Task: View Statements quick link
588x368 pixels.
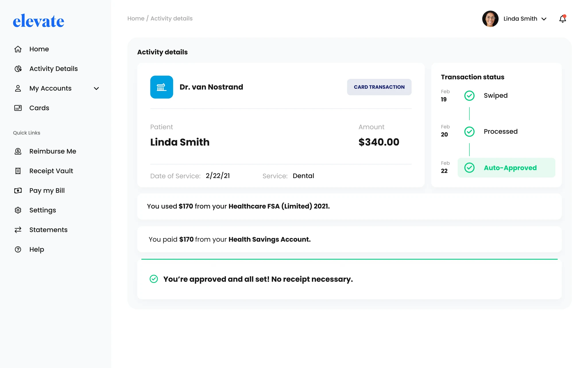Action: tap(48, 230)
